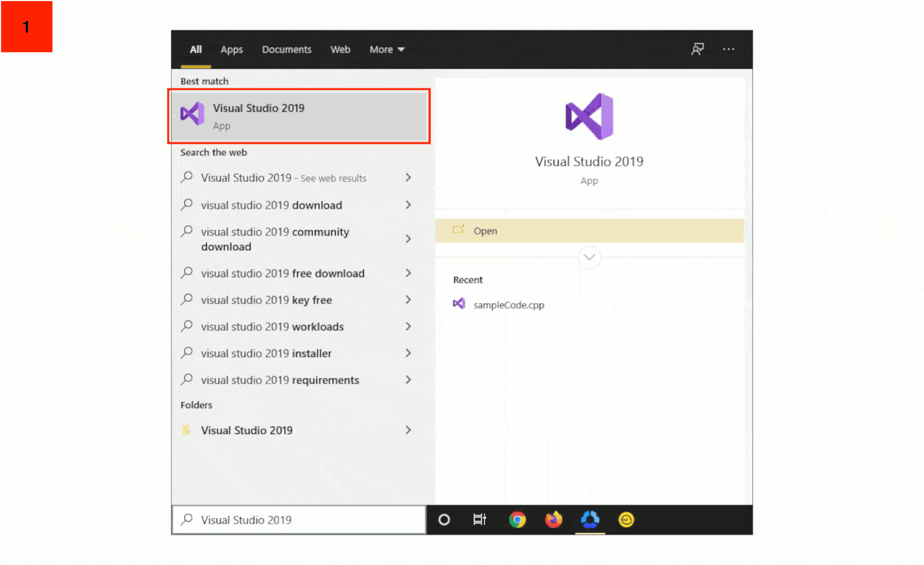Select 'visual studio 2019 requirements' suggestion
The image size is (924, 565).
tap(280, 380)
